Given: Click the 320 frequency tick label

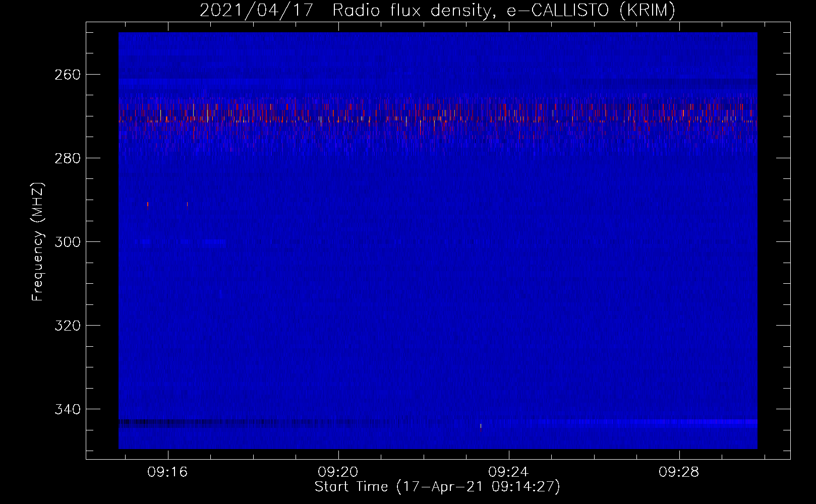Looking at the screenshot, I should click(67, 326).
